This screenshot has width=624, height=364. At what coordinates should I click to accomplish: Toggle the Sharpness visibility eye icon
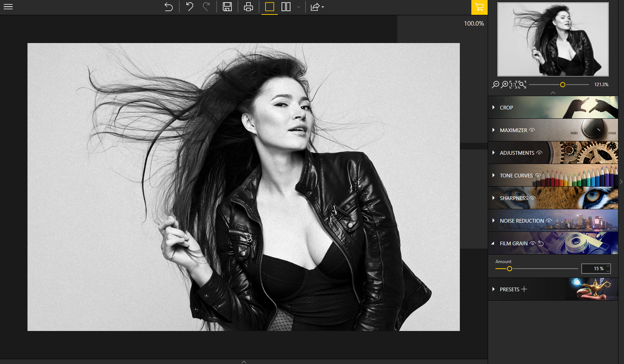[532, 198]
